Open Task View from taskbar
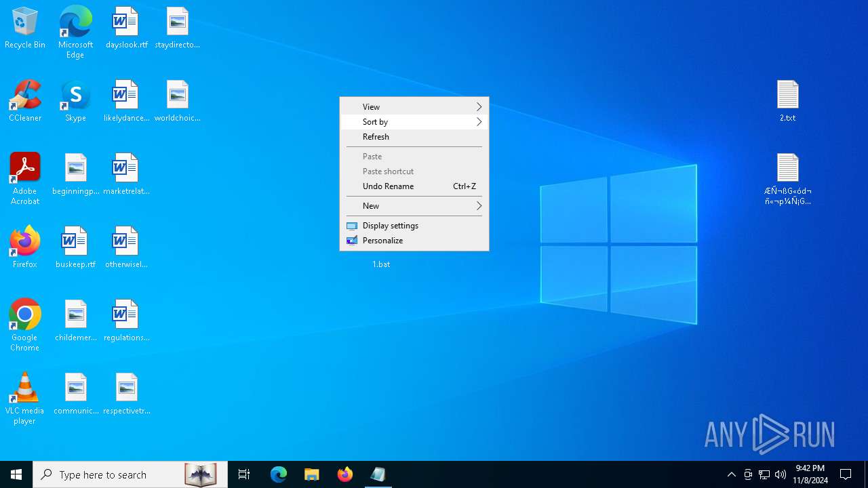This screenshot has height=488, width=868. pyautogui.click(x=244, y=474)
